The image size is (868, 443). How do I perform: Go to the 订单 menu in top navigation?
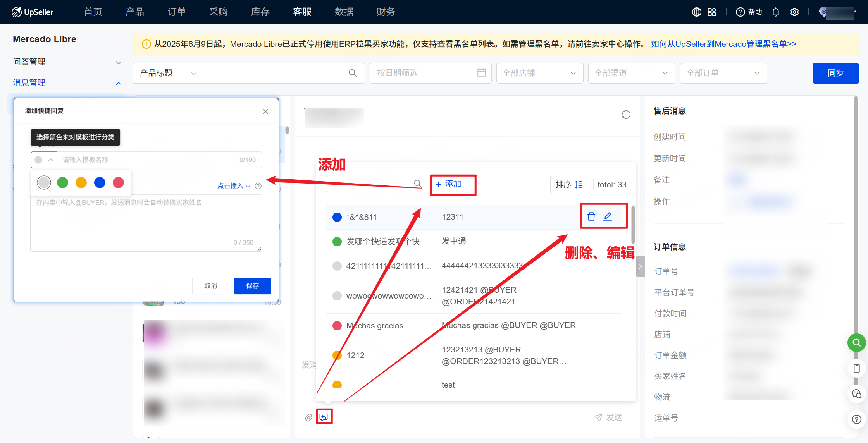pyautogui.click(x=176, y=12)
